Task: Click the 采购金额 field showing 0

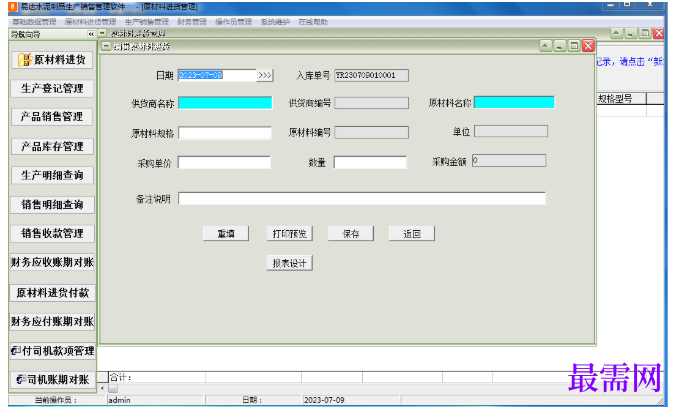Action: 509,161
